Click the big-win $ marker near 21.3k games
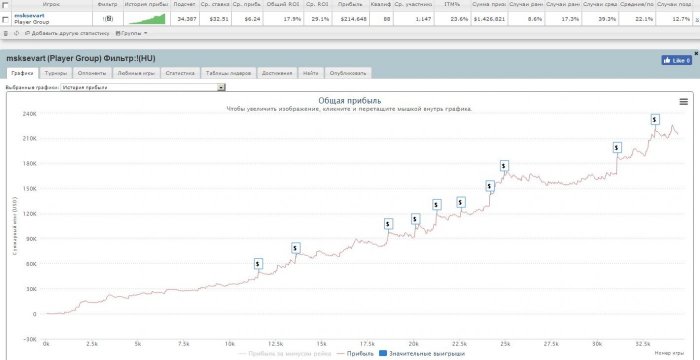The width and height of the screenshot is (700, 360). pyautogui.click(x=437, y=205)
